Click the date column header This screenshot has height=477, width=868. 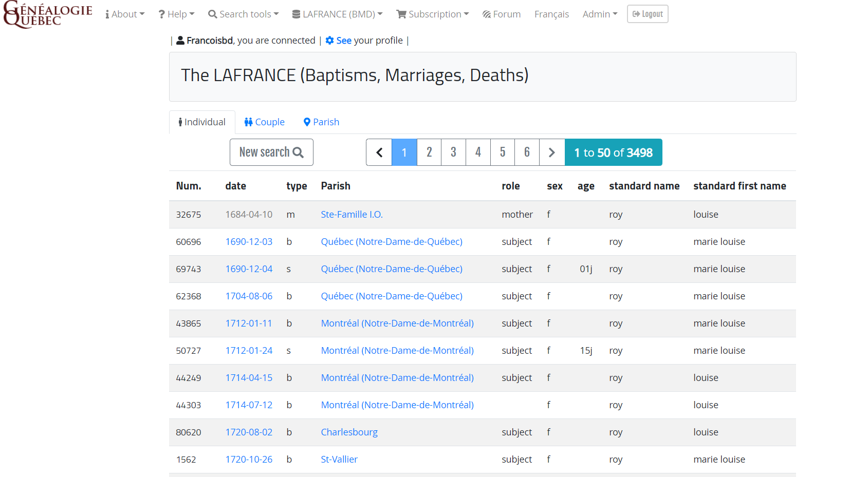236,186
